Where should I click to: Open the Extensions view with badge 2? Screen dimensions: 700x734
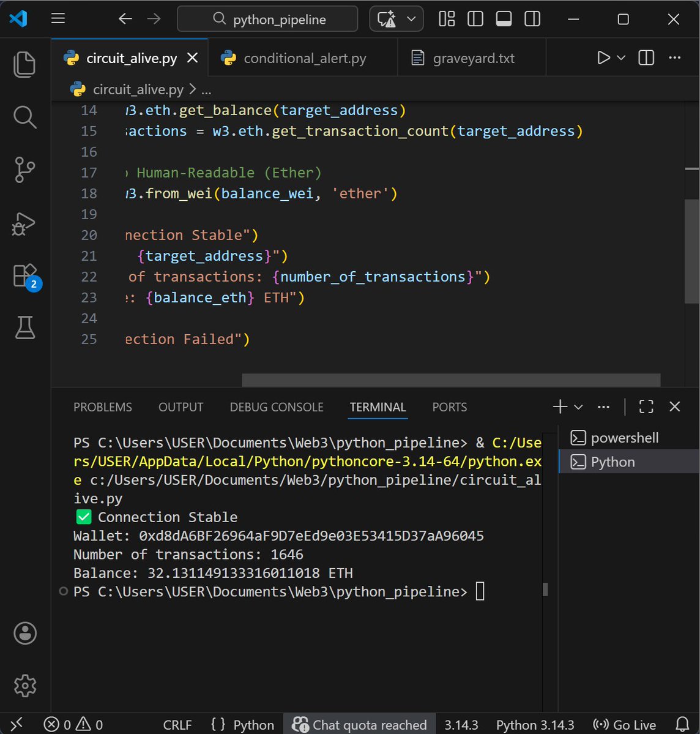tap(26, 277)
